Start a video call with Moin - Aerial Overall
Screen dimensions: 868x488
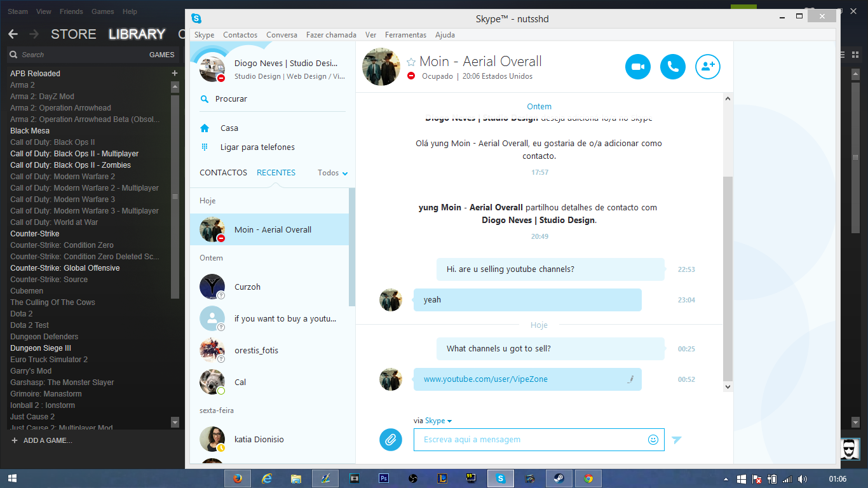(638, 66)
